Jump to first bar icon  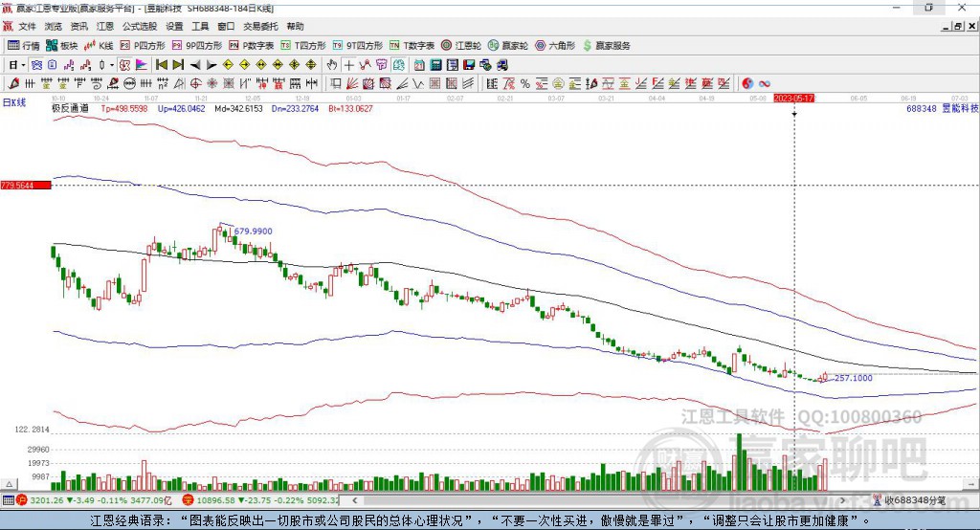[161, 65]
